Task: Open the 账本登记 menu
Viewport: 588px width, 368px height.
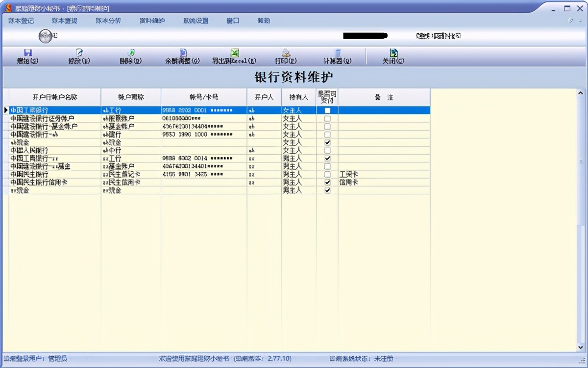Action: [x=20, y=20]
